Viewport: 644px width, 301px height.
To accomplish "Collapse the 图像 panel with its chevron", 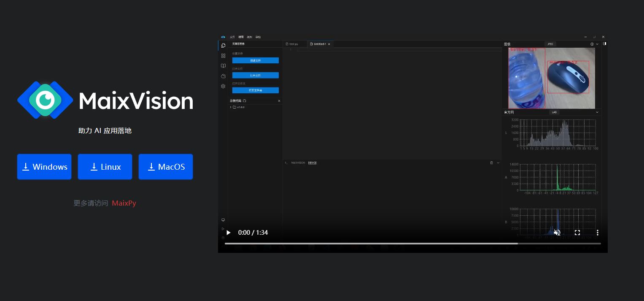I will pos(597,44).
